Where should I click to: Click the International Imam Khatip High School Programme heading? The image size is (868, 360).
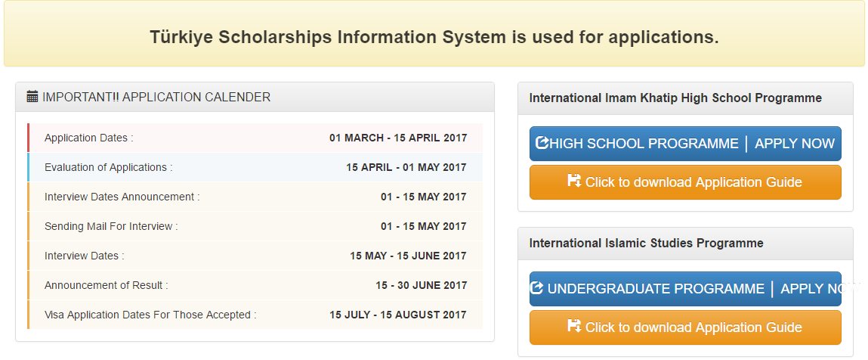pyautogui.click(x=675, y=98)
